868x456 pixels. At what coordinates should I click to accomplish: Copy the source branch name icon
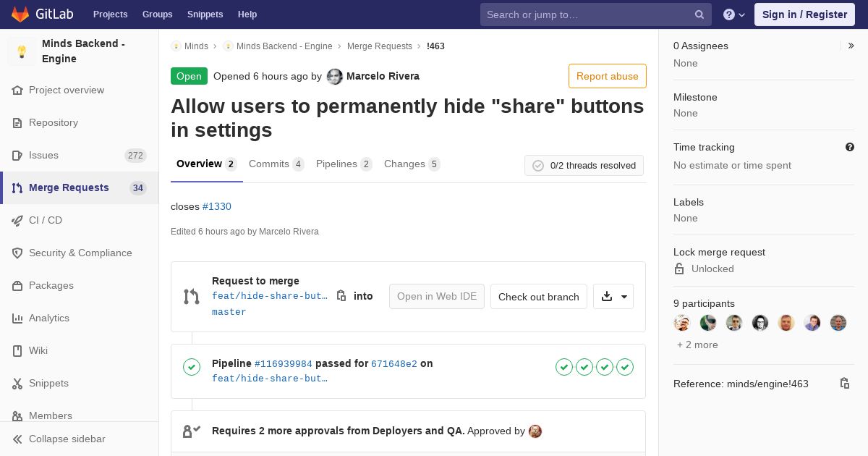[x=341, y=296]
